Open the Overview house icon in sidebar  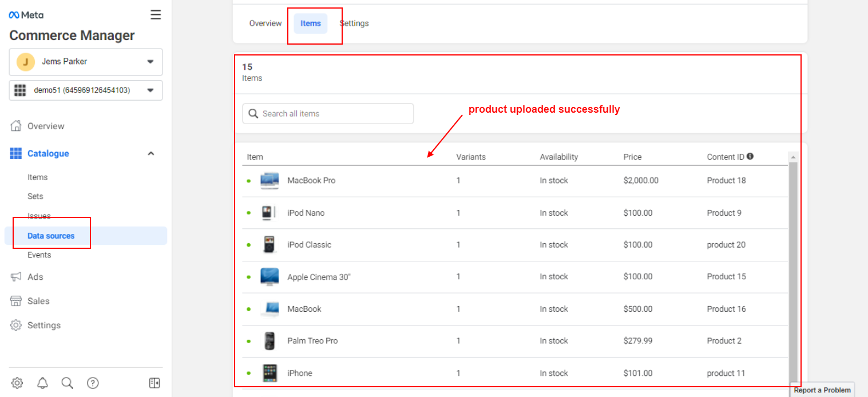pos(16,126)
